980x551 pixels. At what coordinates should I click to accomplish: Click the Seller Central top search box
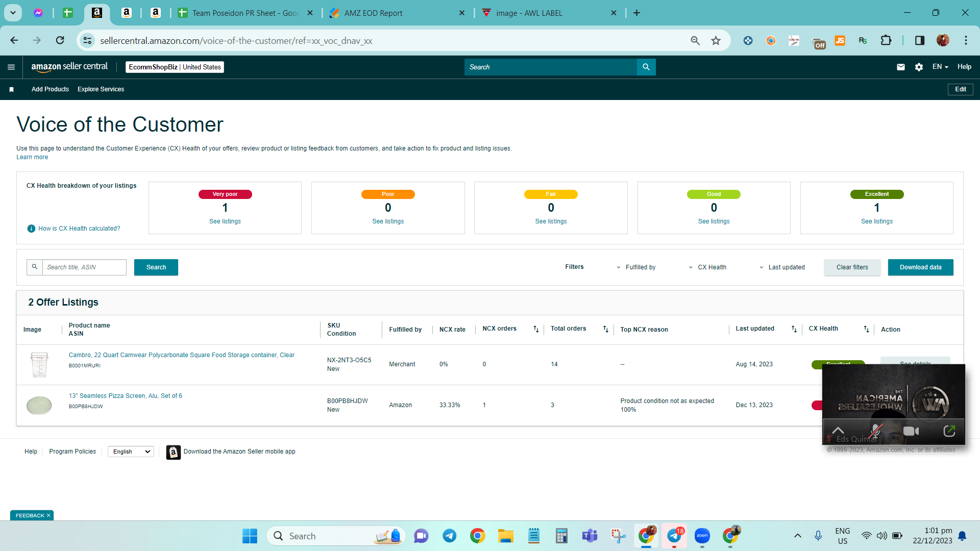click(x=551, y=67)
